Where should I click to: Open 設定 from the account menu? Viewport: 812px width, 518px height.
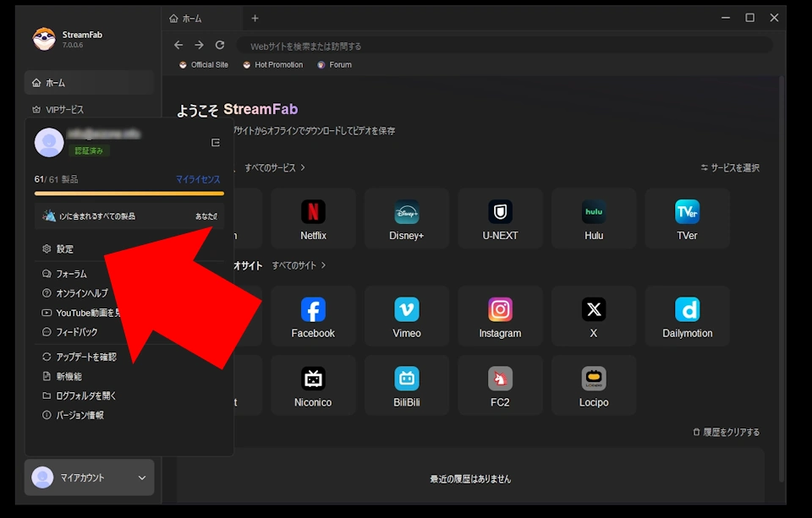[63, 248]
